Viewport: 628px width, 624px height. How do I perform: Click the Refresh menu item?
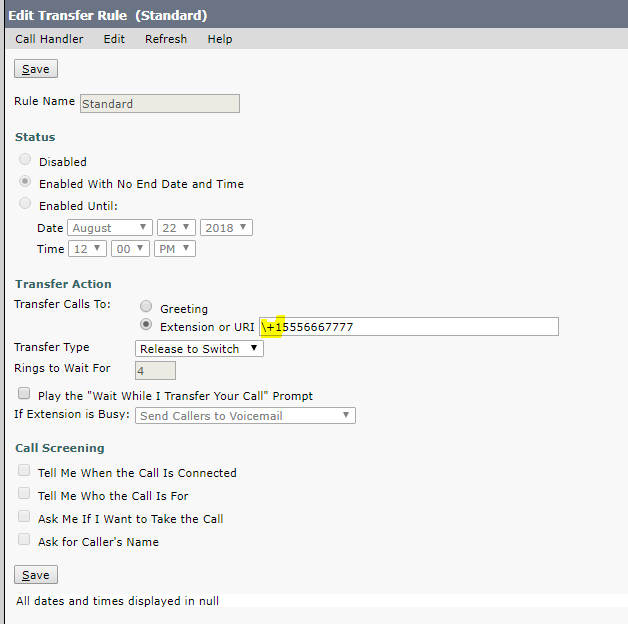click(165, 39)
